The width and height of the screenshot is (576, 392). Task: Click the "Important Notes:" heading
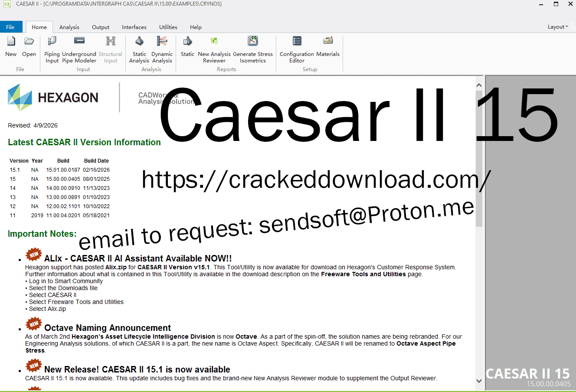pos(42,234)
